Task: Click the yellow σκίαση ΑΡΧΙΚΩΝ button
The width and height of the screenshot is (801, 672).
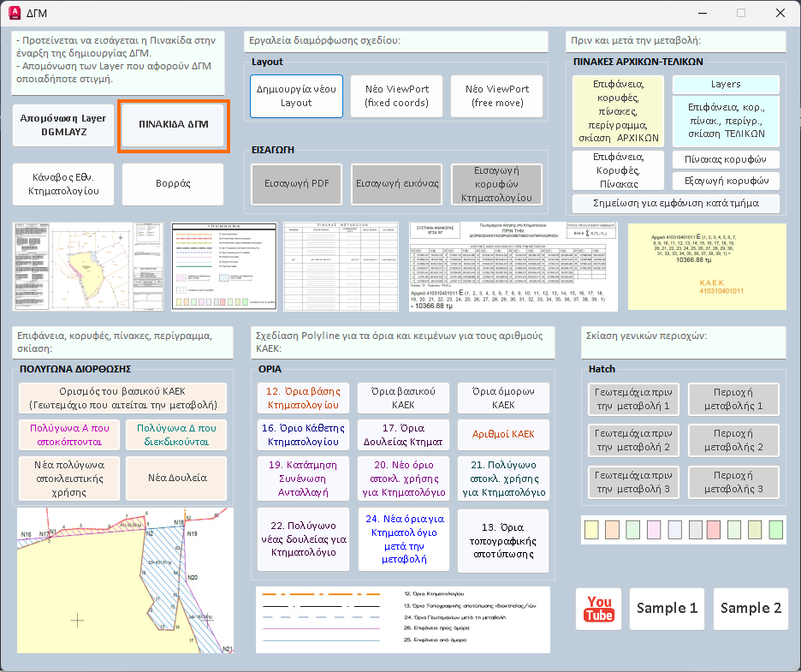Action: [618, 111]
